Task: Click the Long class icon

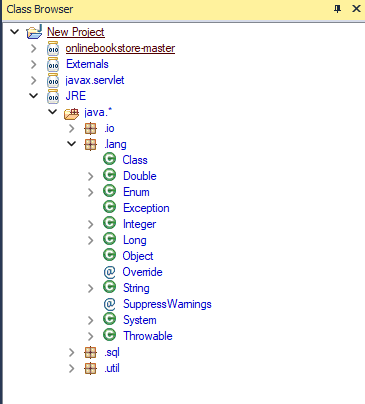Action: (109, 239)
